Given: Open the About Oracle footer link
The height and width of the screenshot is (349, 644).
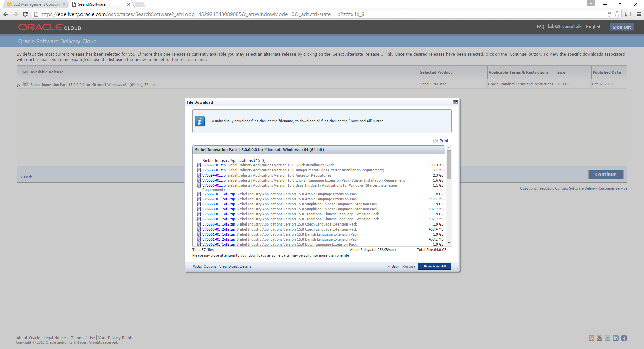Looking at the screenshot, I should 28,338.
